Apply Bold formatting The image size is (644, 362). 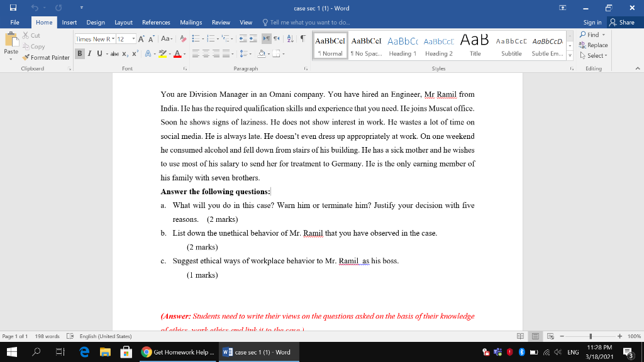79,53
